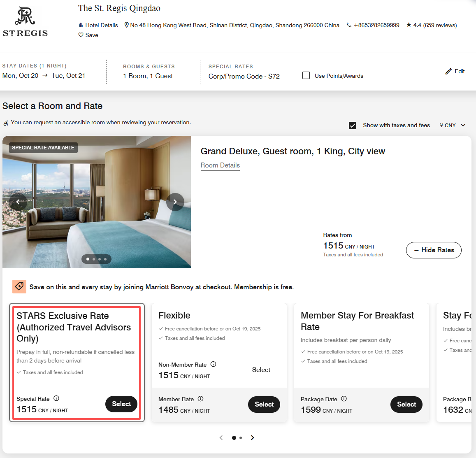
Task: Select the Member Stay For Breakfast rate
Action: click(406, 405)
